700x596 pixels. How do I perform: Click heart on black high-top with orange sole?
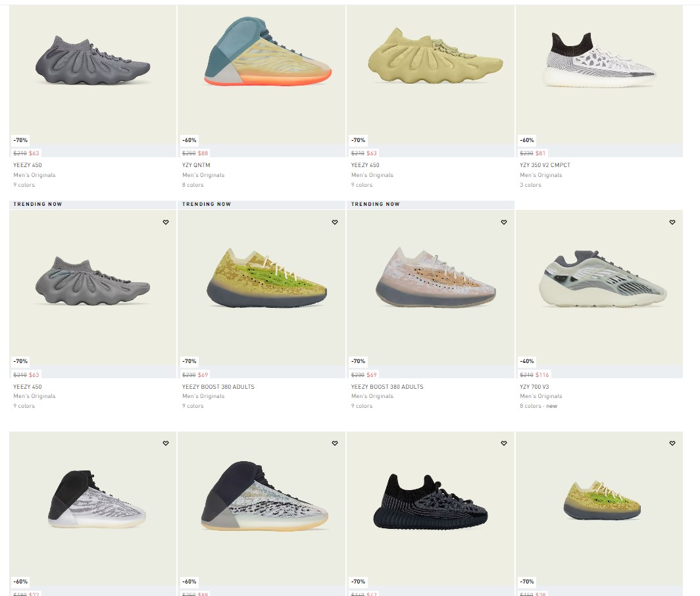(335, 443)
